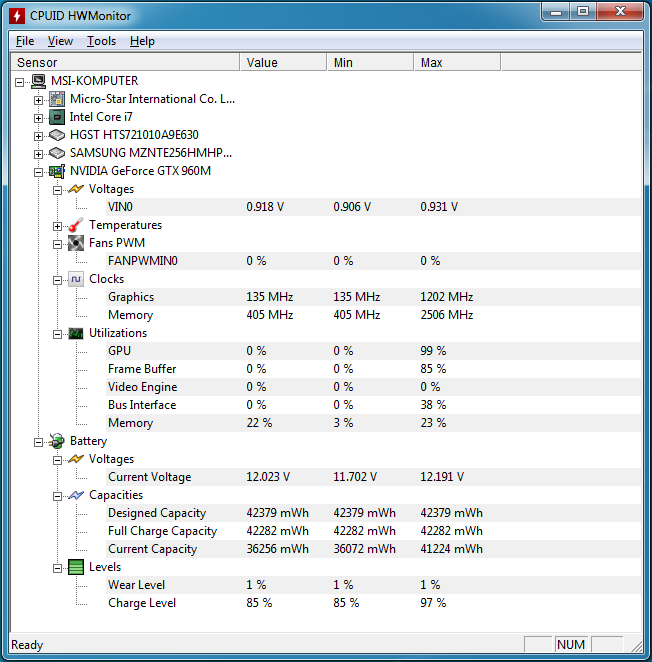Image resolution: width=652 pixels, height=662 pixels.
Task: Click the 1202 MHz max graphics value
Action: pos(447,297)
